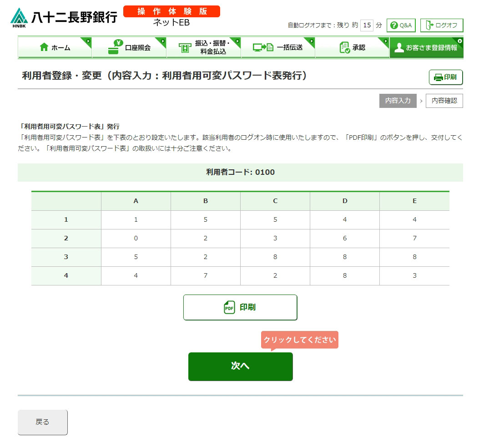Click the Hachijuni Nagano Bank logo
The width and height of the screenshot is (484, 448).
pyautogui.click(x=64, y=17)
